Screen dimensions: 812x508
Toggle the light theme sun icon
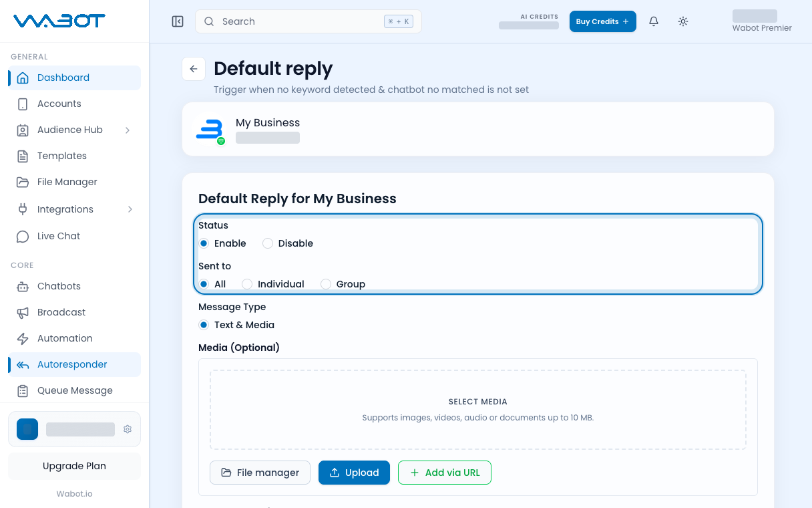point(683,21)
